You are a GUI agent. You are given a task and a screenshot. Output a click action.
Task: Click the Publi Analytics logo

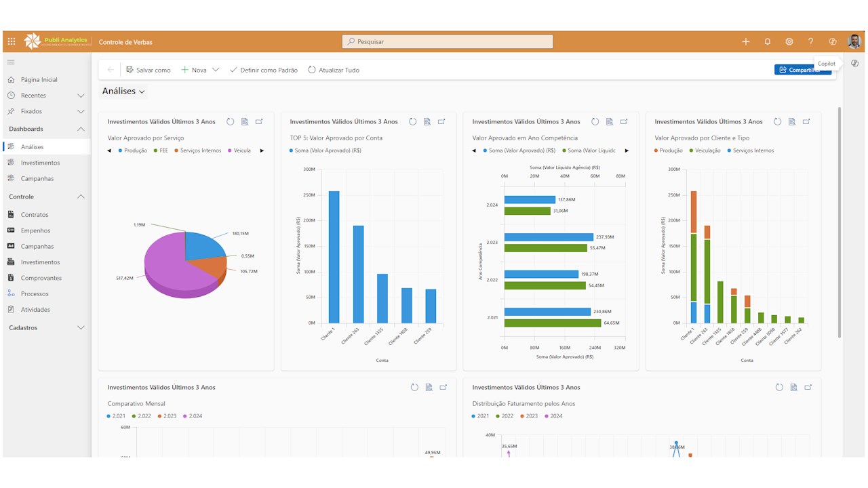click(56, 41)
